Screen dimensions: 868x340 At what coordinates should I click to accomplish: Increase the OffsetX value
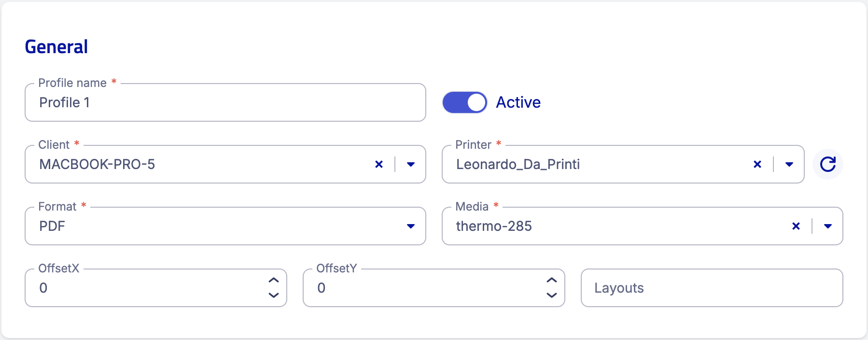coord(274,280)
